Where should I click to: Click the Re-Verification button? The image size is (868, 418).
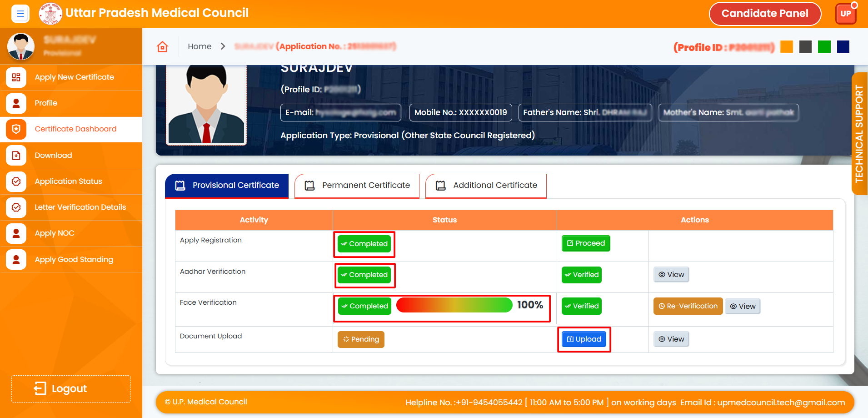tap(688, 306)
